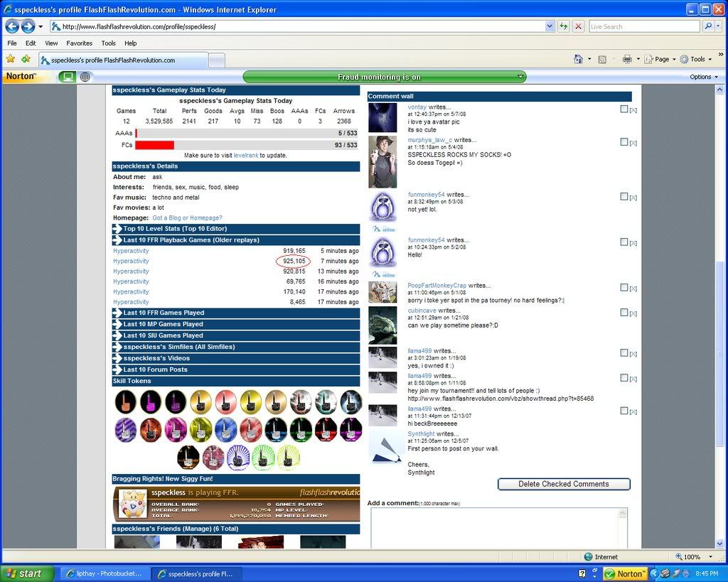
Task: Tick the checkbox for murphys_law_c comment
Action: [624, 142]
